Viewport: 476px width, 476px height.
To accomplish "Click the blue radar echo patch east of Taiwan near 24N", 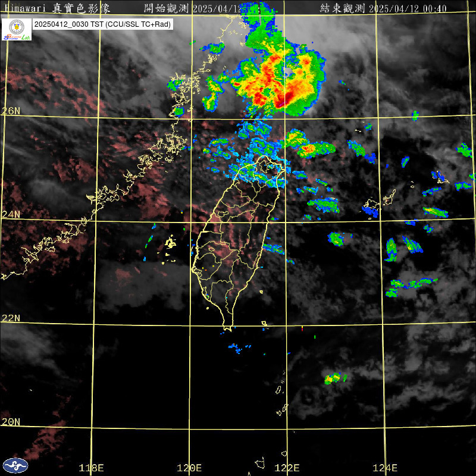I will (x=370, y=209).
